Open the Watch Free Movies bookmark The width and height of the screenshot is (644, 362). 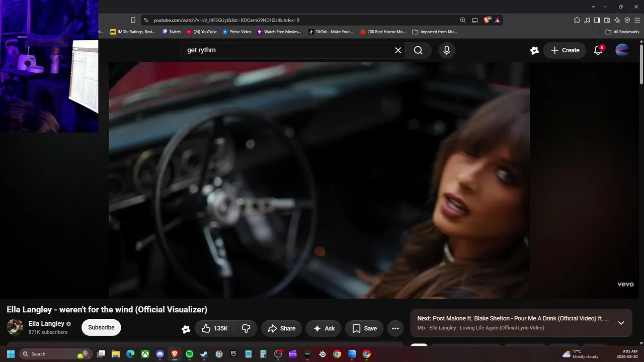coord(279,32)
